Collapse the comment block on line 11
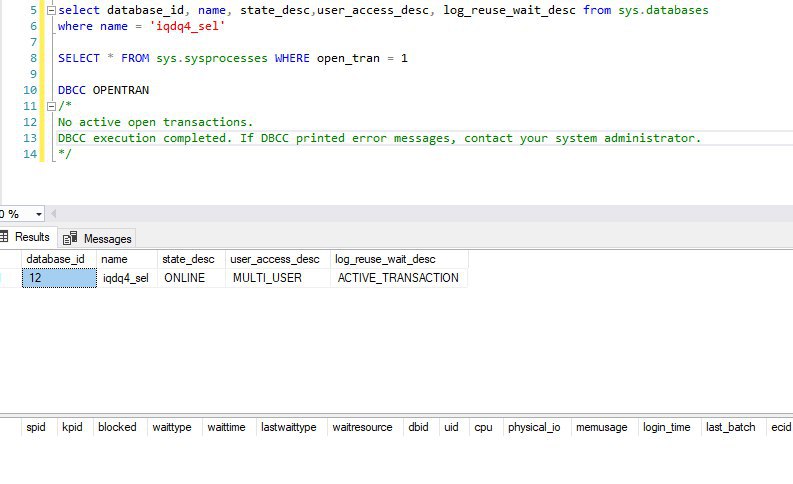 (x=51, y=106)
